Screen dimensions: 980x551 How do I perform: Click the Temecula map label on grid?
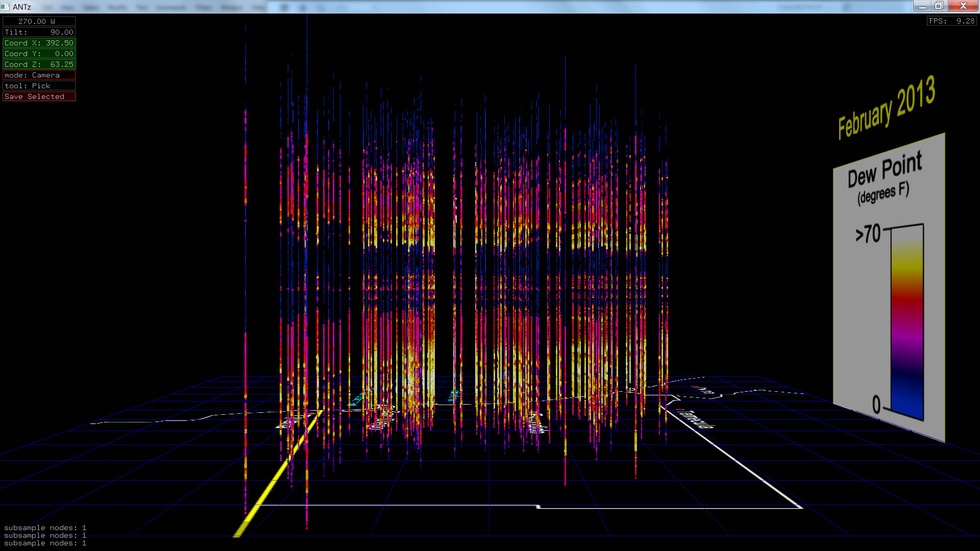(696, 419)
